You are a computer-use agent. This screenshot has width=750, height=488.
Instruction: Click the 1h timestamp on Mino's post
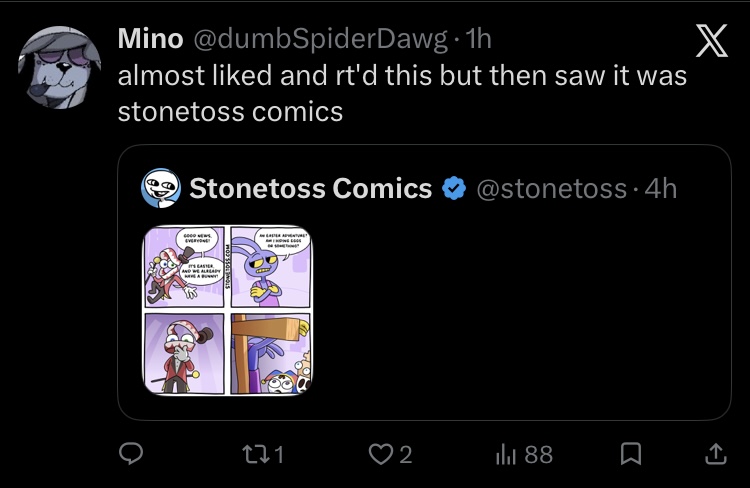point(479,39)
